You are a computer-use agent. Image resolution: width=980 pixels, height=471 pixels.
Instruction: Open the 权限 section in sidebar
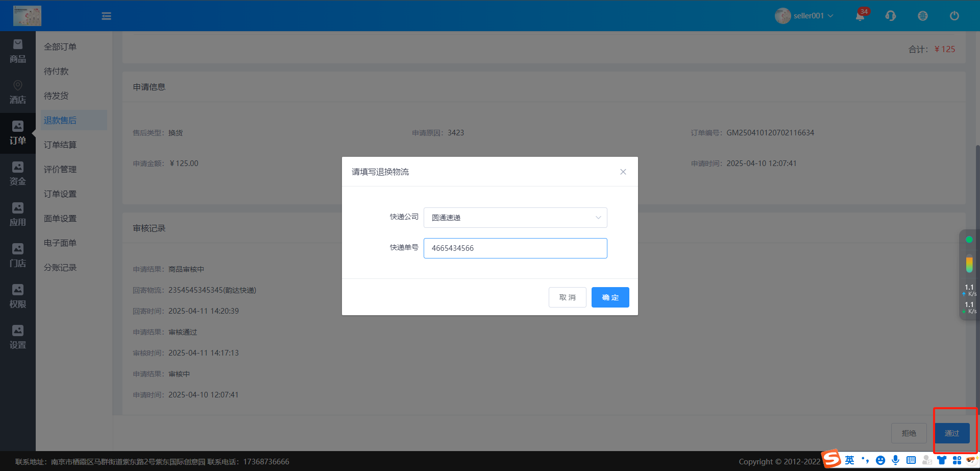click(x=18, y=297)
